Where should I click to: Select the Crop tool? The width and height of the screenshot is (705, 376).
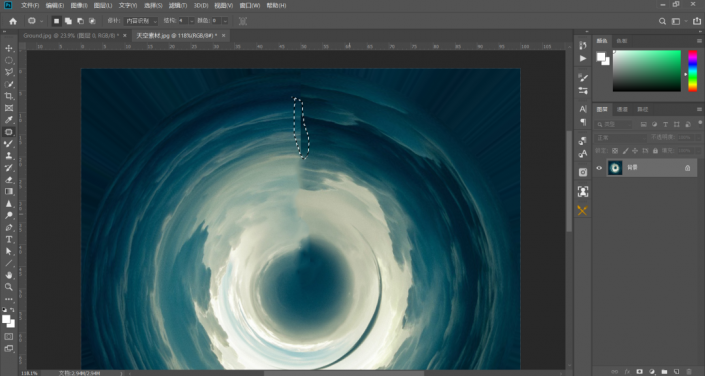[x=9, y=96]
